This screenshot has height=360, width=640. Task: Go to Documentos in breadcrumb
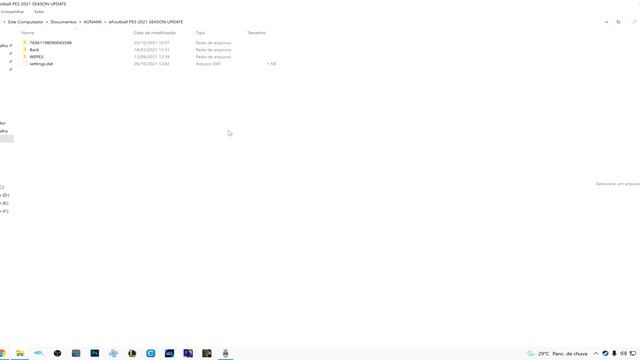tap(63, 22)
